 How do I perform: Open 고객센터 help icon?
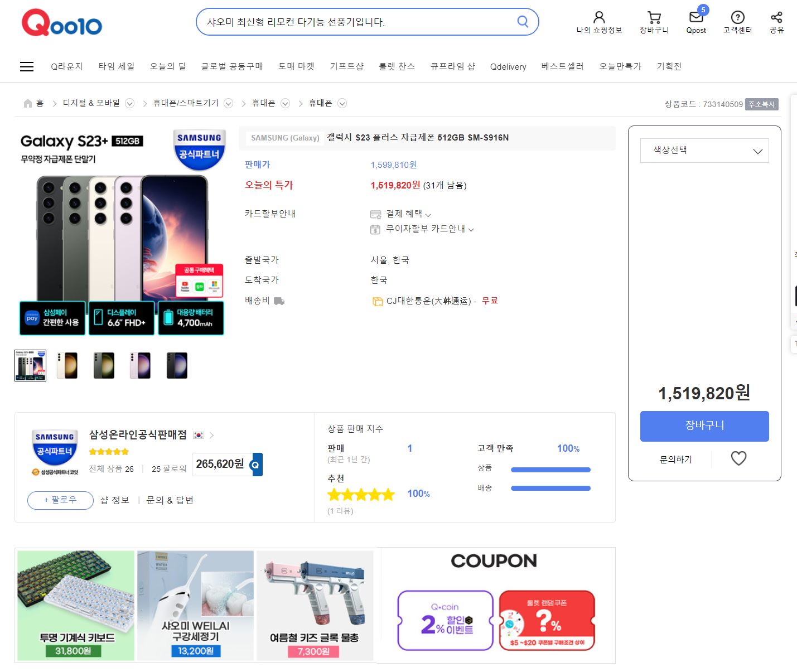(x=737, y=17)
